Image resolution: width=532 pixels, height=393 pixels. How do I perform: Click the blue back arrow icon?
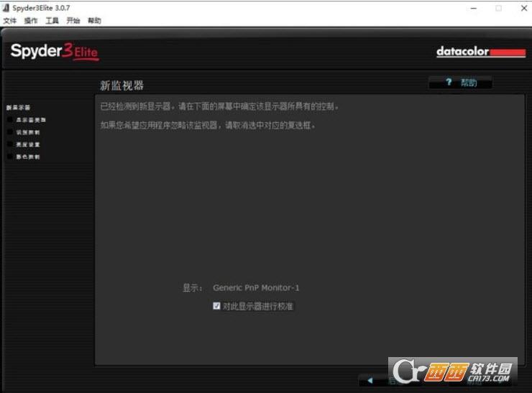370,381
